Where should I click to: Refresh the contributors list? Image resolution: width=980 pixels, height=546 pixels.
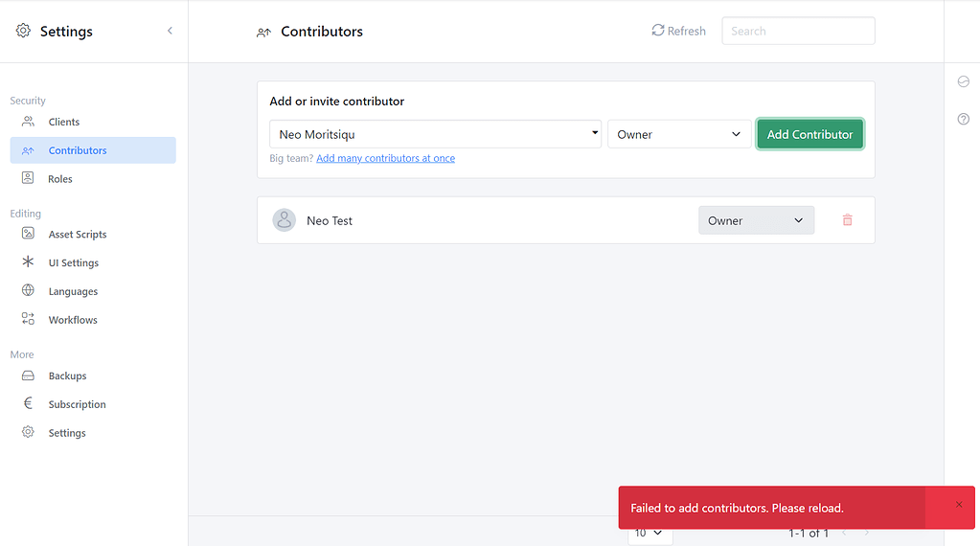click(678, 31)
